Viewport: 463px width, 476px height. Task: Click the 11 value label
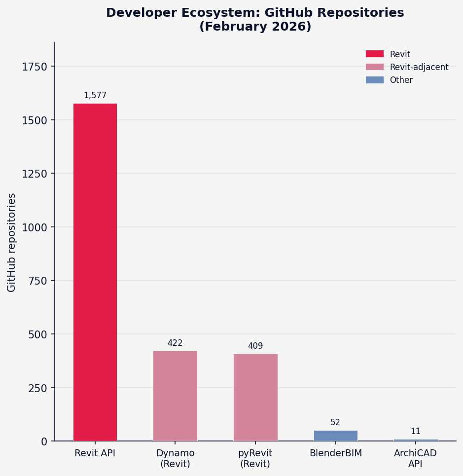[416, 431]
